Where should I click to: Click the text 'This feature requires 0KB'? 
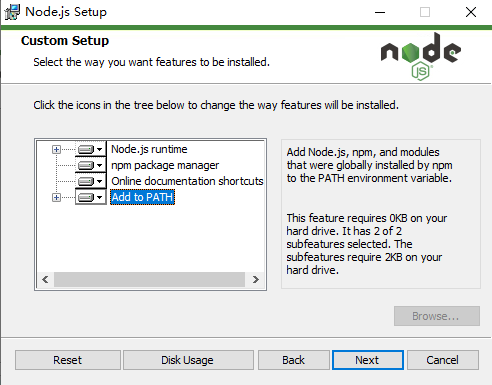347,218
